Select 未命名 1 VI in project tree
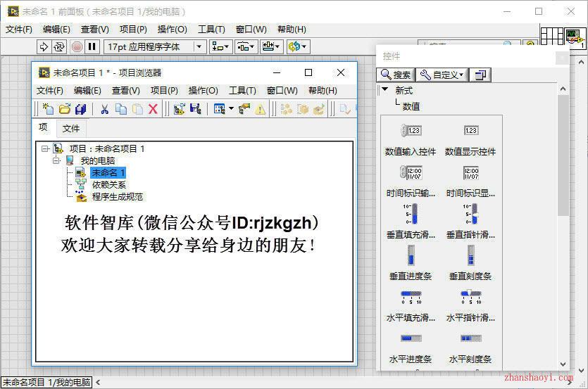This screenshot has height=389, width=588. pyautogui.click(x=108, y=173)
